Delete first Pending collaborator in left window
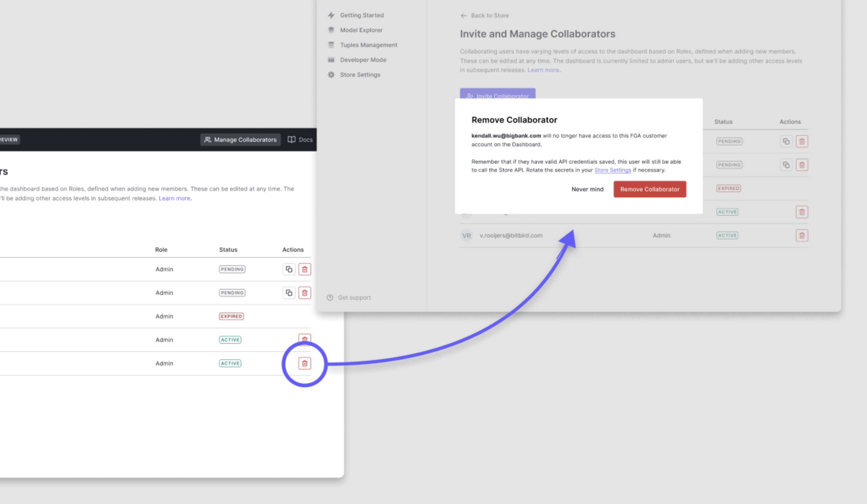 pos(304,269)
